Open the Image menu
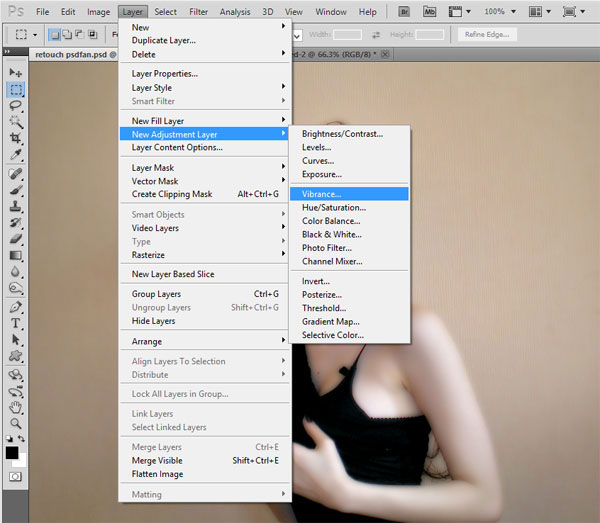Screen dimensions: 600x523 98,12
